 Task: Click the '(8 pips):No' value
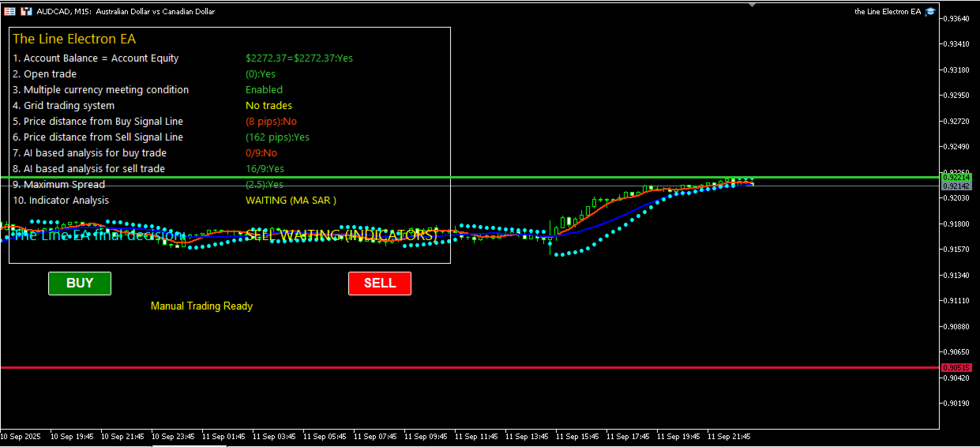[x=271, y=122]
